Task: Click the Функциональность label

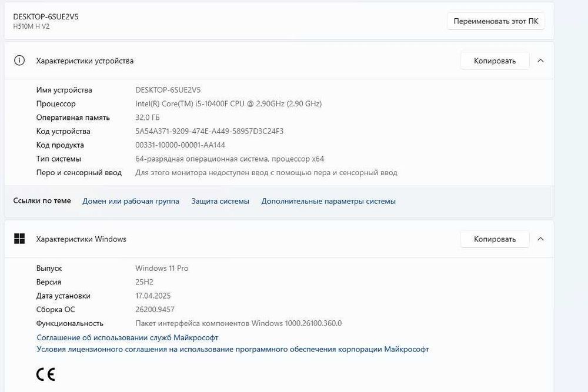Action: [x=70, y=323]
